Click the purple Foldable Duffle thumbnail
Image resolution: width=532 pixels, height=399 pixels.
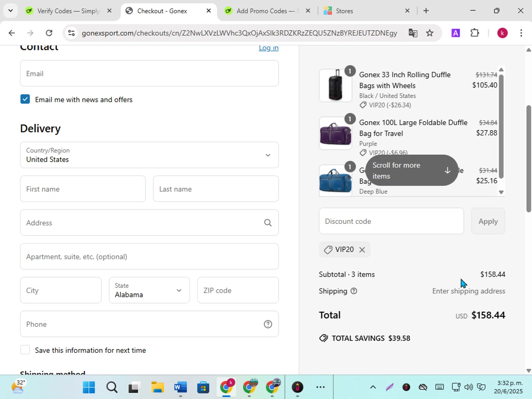[x=336, y=133]
